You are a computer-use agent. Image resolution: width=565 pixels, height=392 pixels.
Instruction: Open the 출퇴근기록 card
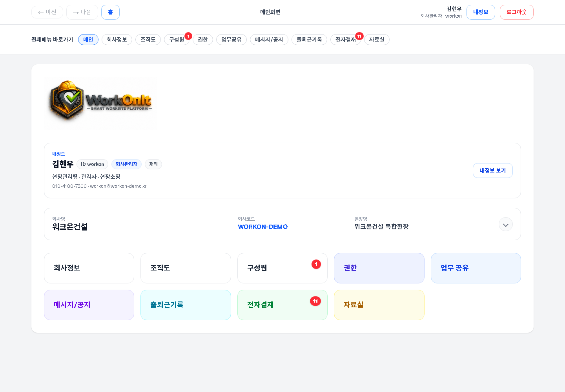(186, 305)
